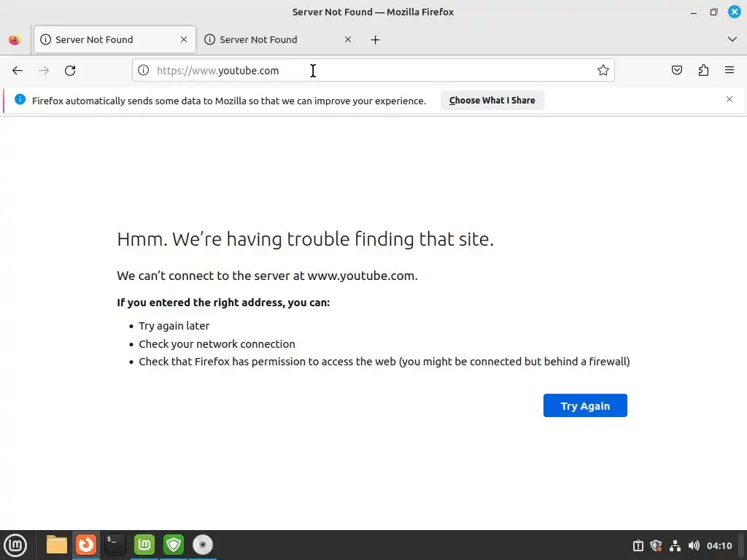The height and width of the screenshot is (560, 747).
Task: Reload the current page
Action: coord(70,71)
